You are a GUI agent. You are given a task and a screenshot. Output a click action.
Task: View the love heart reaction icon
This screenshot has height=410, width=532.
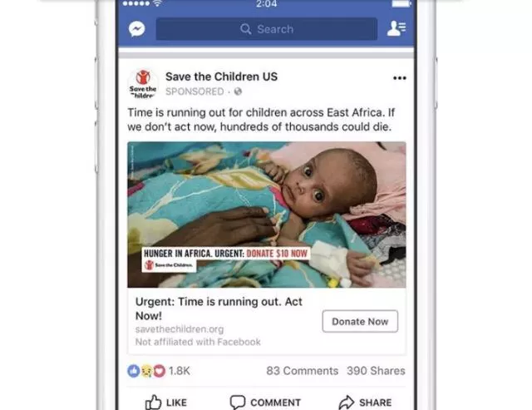pyautogui.click(x=160, y=371)
